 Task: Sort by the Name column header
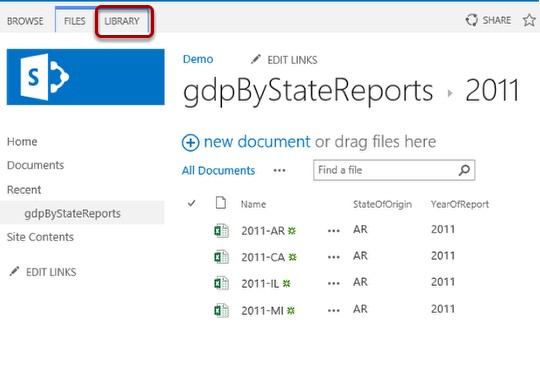(x=253, y=204)
